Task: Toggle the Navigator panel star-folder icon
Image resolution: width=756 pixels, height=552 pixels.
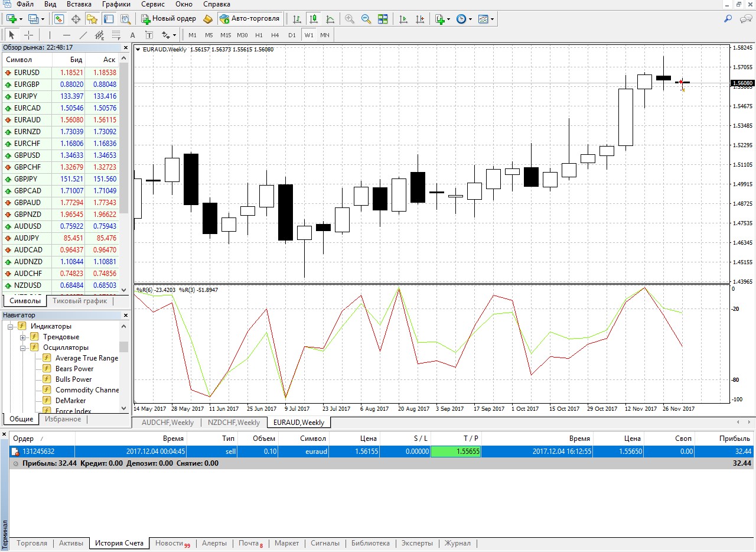Action: pos(92,19)
